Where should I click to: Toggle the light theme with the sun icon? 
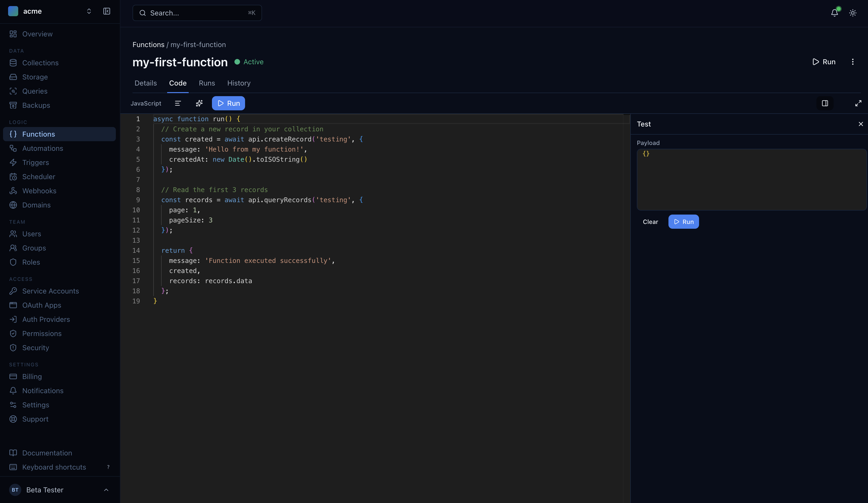coord(853,13)
